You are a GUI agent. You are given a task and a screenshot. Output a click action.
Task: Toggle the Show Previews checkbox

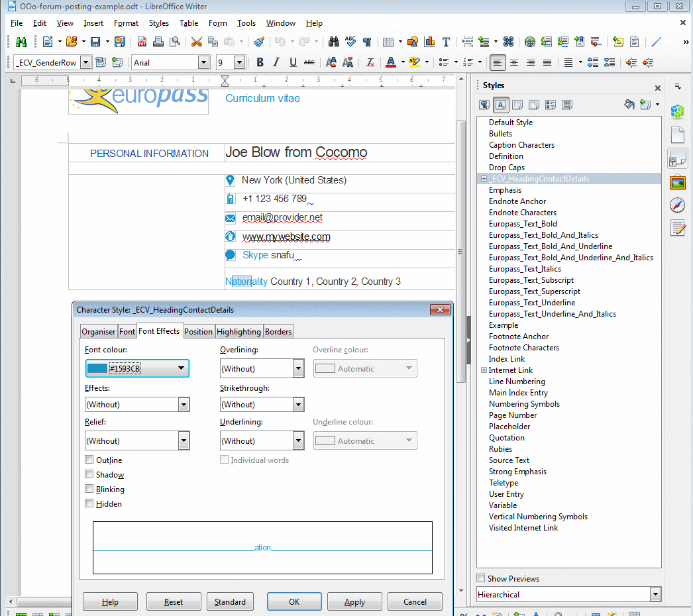(x=482, y=578)
